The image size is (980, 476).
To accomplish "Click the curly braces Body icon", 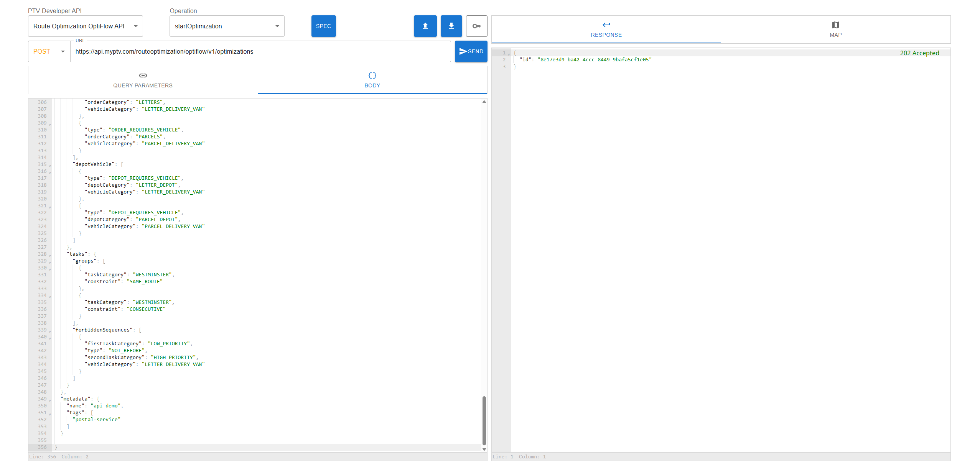I will click(372, 76).
